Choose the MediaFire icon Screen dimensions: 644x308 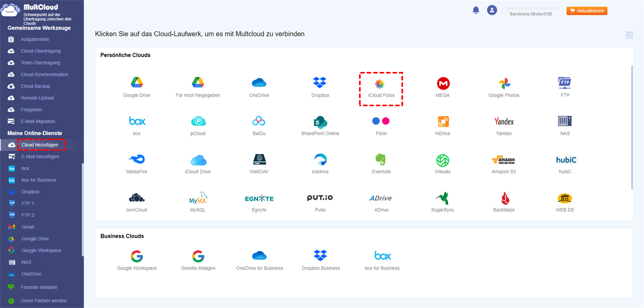pyautogui.click(x=137, y=159)
